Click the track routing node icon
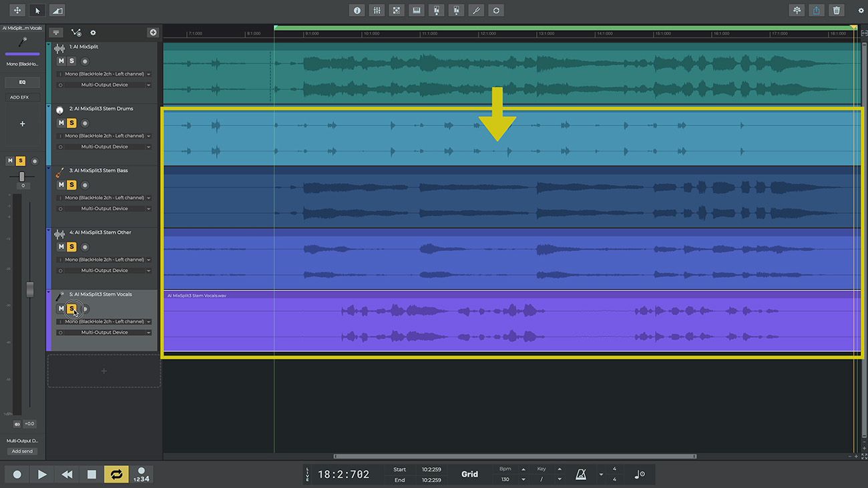Screen dimensions: 868x488 tap(76, 32)
